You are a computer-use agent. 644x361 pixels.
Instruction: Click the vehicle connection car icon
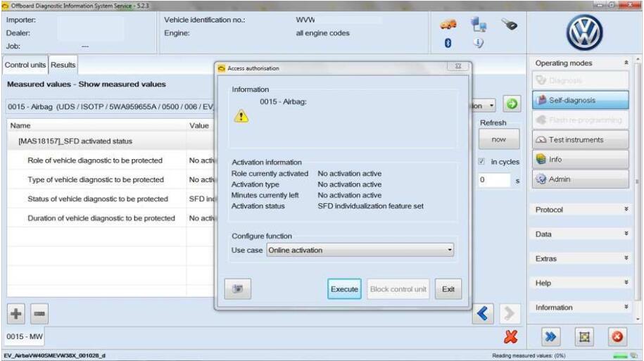pos(448,25)
